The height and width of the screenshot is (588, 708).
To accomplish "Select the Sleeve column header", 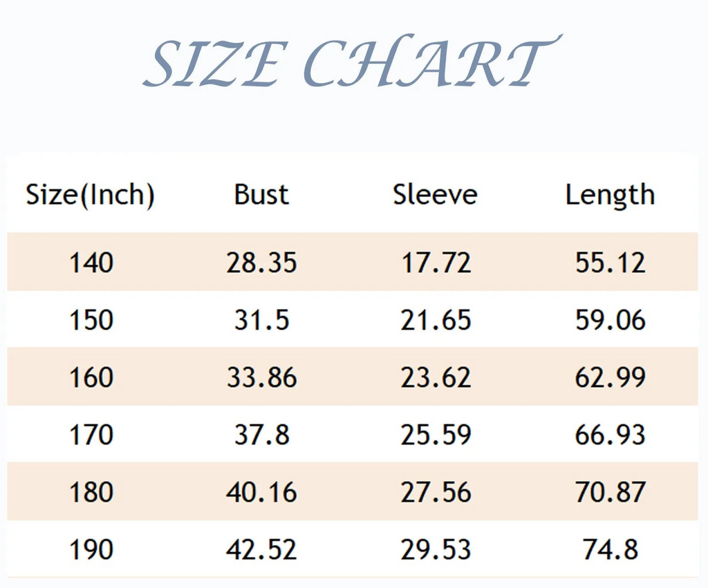I will pyautogui.click(x=435, y=195).
